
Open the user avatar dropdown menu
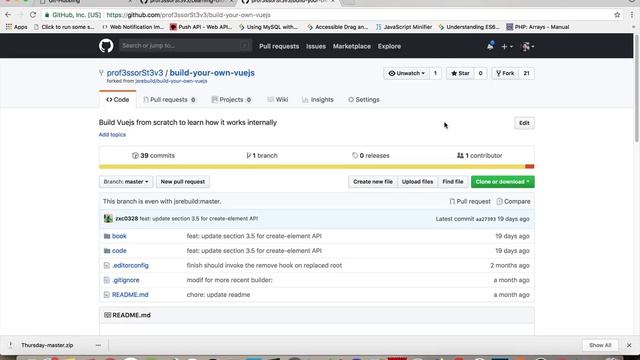tap(528, 47)
